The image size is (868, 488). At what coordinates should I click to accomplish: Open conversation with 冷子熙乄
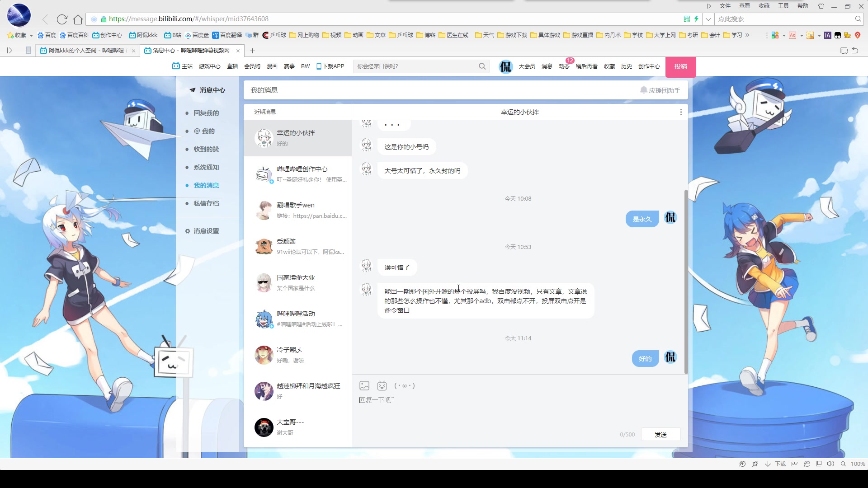(x=297, y=355)
